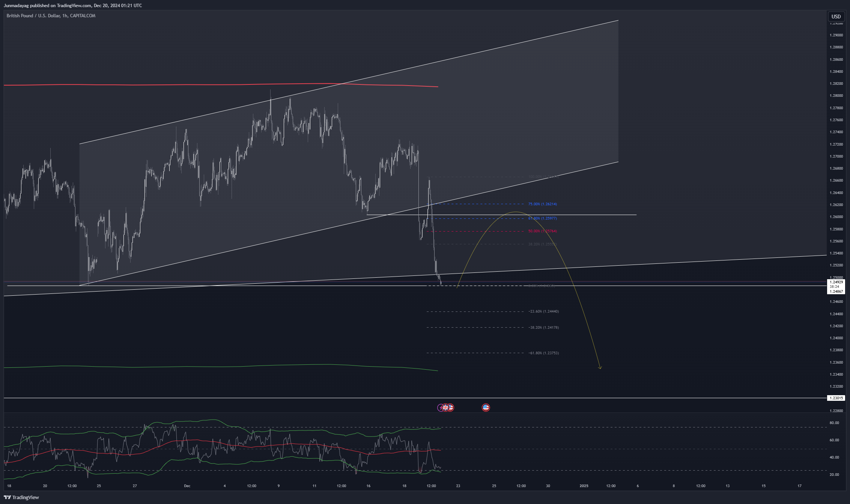
Task: Click the 20.00 level on the RSI scale
Action: [x=834, y=475]
